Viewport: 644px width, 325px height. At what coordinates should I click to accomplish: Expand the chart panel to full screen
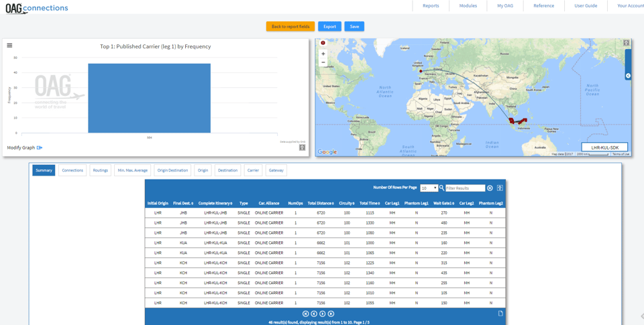tap(303, 147)
